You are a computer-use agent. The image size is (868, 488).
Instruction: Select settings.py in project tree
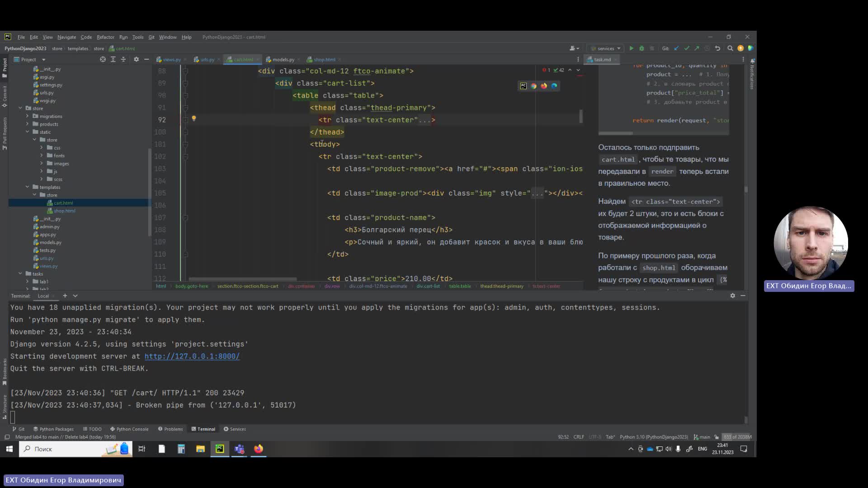(51, 85)
